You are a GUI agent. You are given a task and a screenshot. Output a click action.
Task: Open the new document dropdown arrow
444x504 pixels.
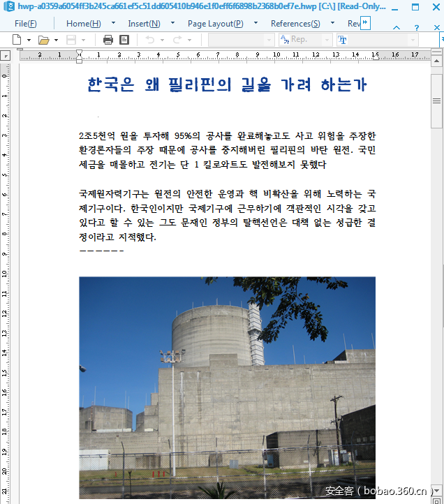pos(29,40)
